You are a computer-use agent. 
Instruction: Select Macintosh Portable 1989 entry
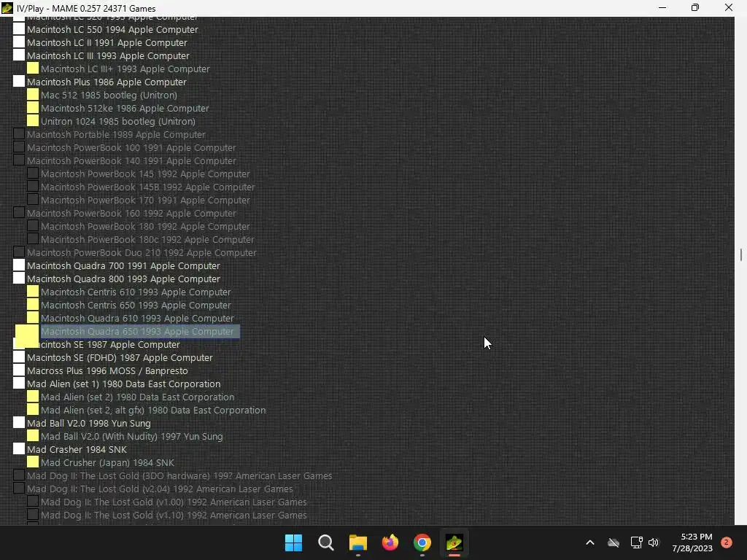(x=116, y=134)
